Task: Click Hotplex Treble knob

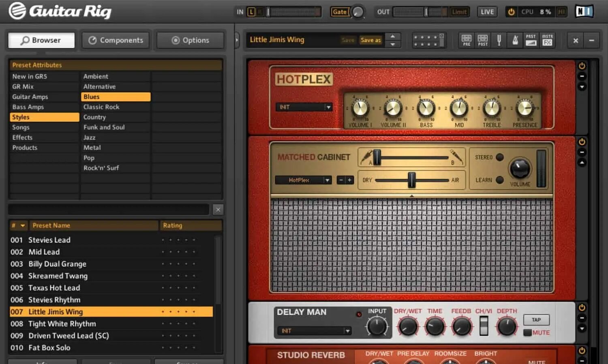Action: [x=492, y=108]
